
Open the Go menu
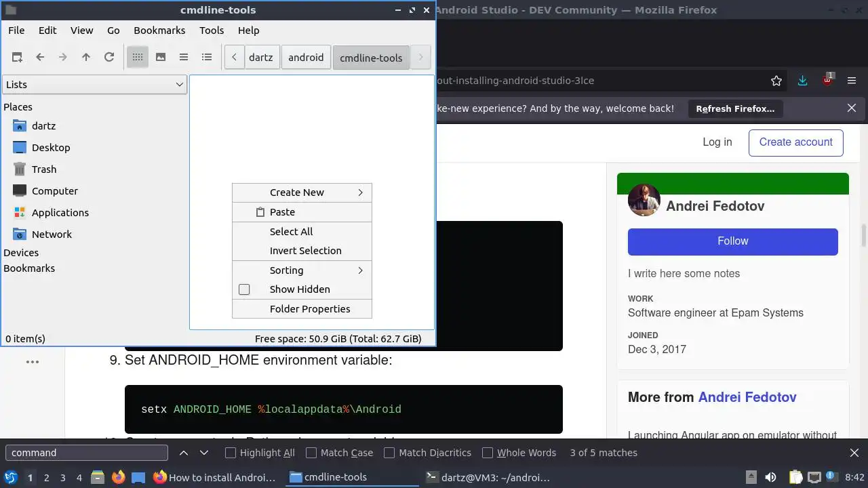[x=113, y=30]
